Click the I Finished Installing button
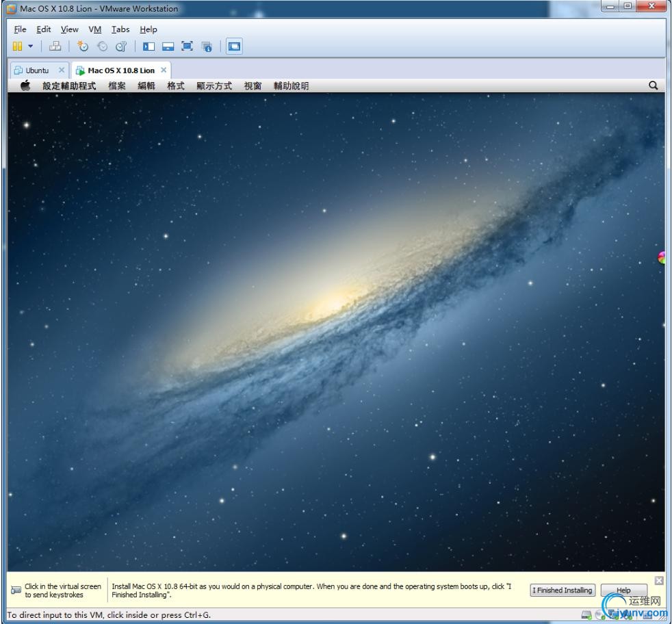 [563, 590]
